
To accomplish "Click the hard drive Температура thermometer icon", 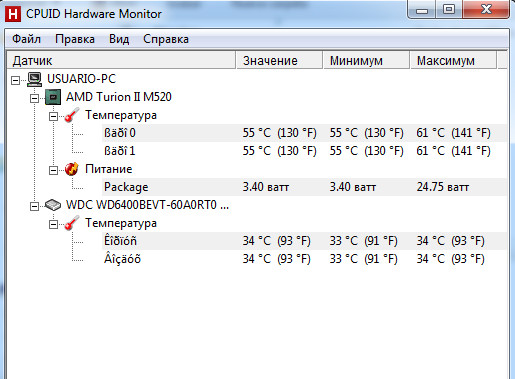I will point(72,223).
